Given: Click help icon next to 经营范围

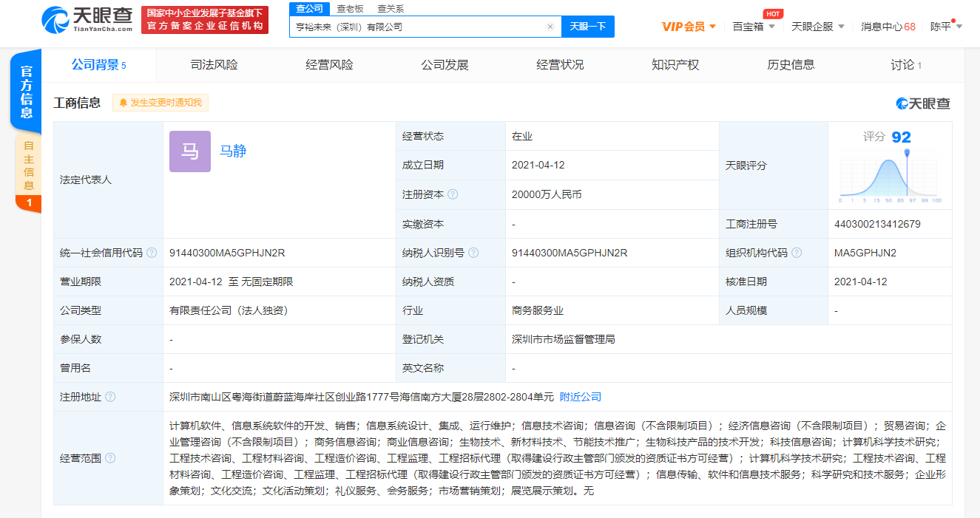Looking at the screenshot, I should pos(110,458).
